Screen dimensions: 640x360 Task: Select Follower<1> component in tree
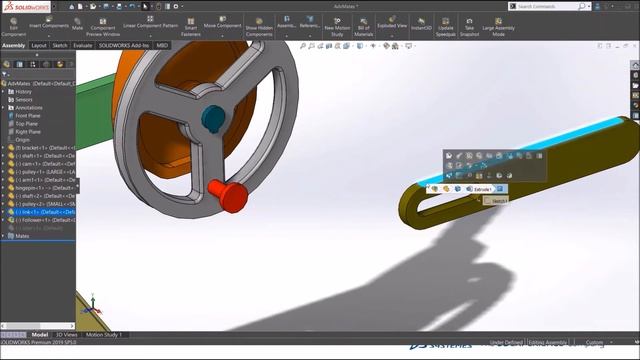point(41,220)
